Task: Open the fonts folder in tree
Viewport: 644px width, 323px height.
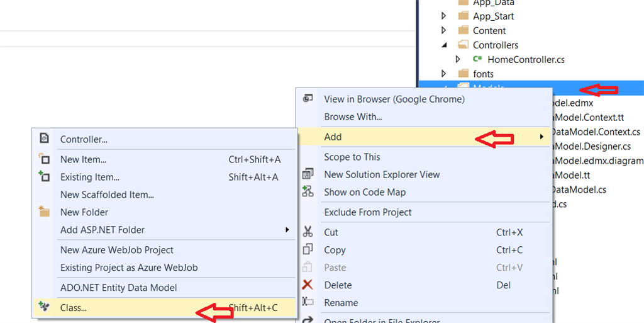Action: [x=483, y=74]
